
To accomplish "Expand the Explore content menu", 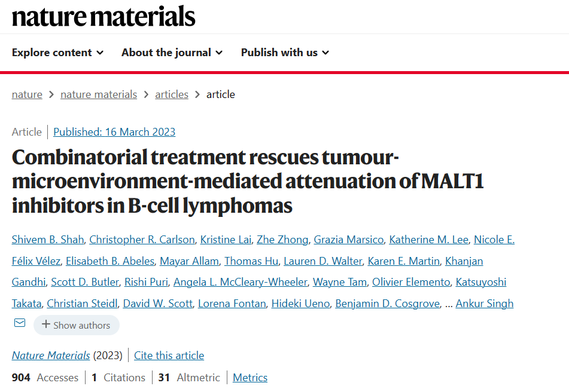I will coord(57,53).
